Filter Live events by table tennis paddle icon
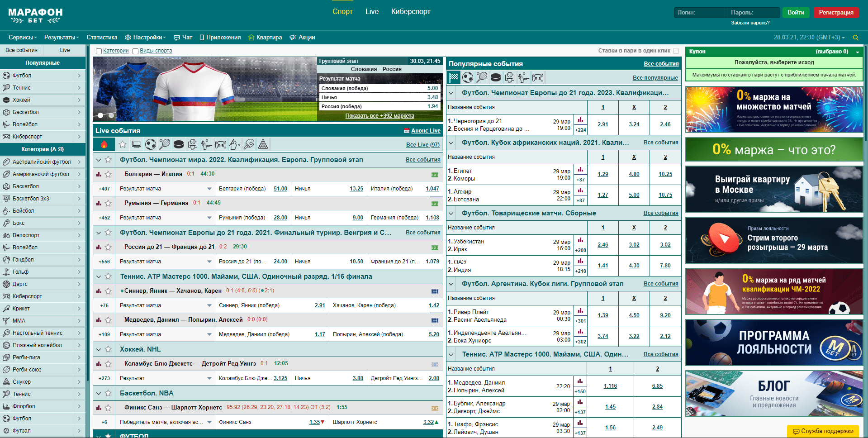Image resolution: width=868 pixels, height=438 pixels. point(249,144)
